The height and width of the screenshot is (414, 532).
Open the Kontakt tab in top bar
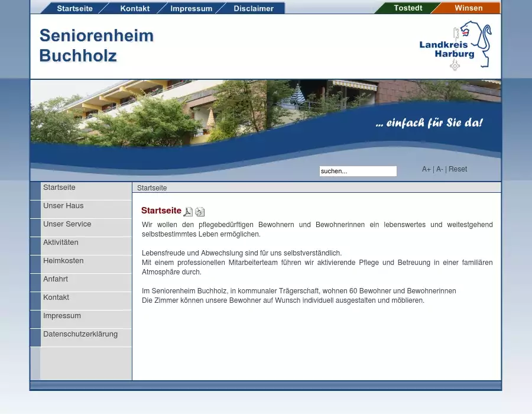click(x=135, y=8)
